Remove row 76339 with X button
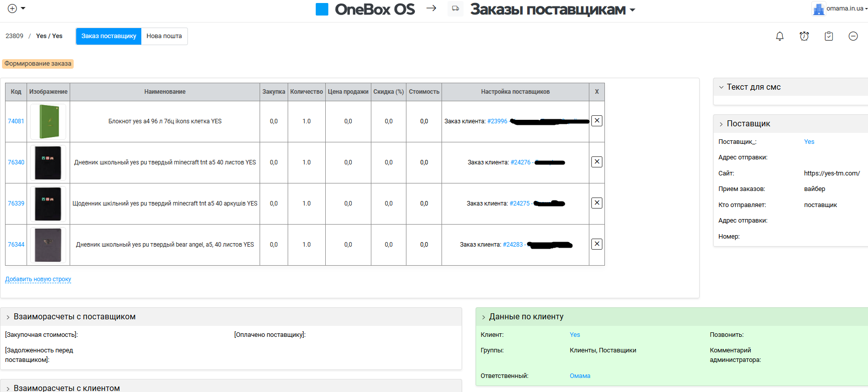This screenshot has width=868, height=392. 597,203
